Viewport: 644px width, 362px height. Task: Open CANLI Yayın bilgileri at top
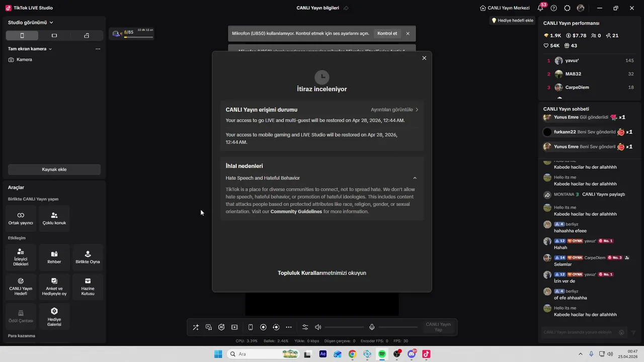[x=318, y=8]
